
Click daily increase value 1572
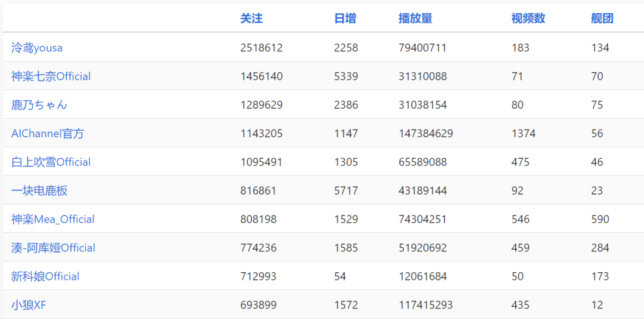(346, 305)
